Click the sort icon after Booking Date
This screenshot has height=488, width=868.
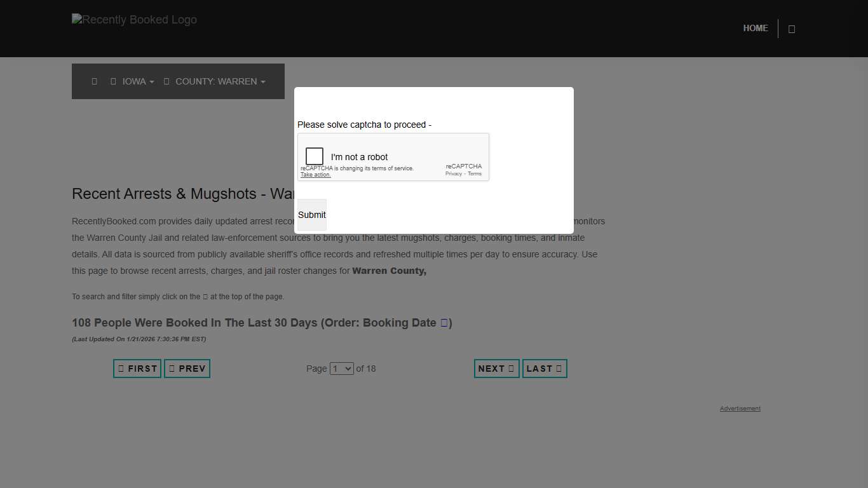pos(444,323)
